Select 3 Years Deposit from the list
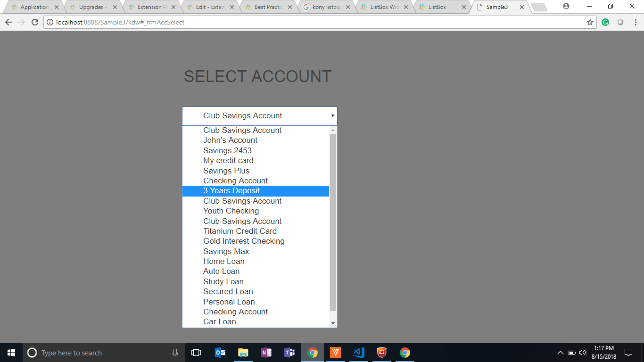 point(231,191)
